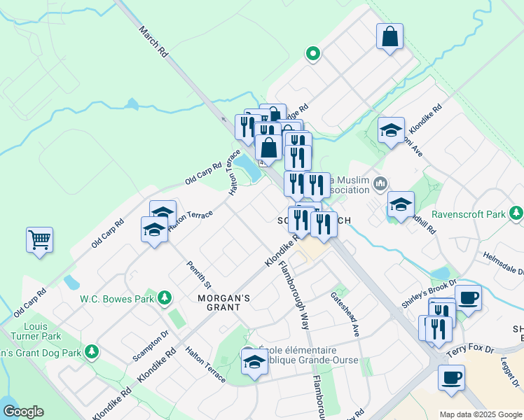Open the large shopping bag marker on March Rd
This screenshot has height=420, width=524.
tap(269, 150)
